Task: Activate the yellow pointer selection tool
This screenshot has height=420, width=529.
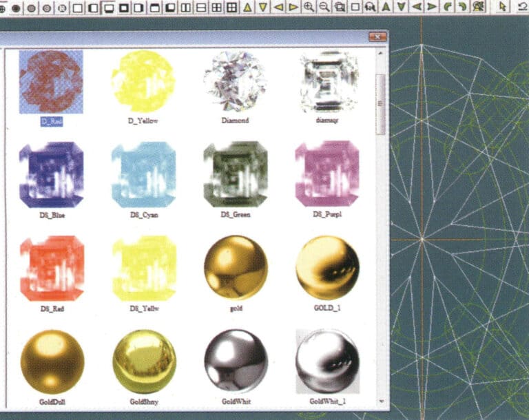Action: coord(503,7)
